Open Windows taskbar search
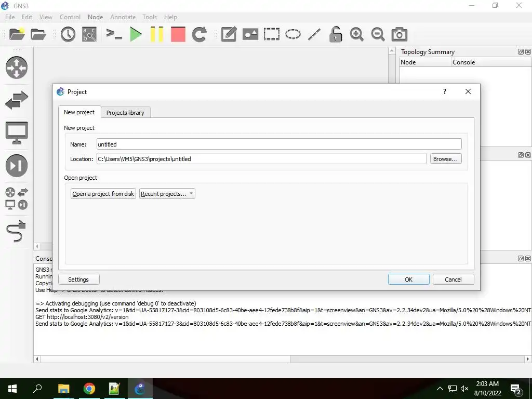The image size is (532, 399). [x=37, y=389]
